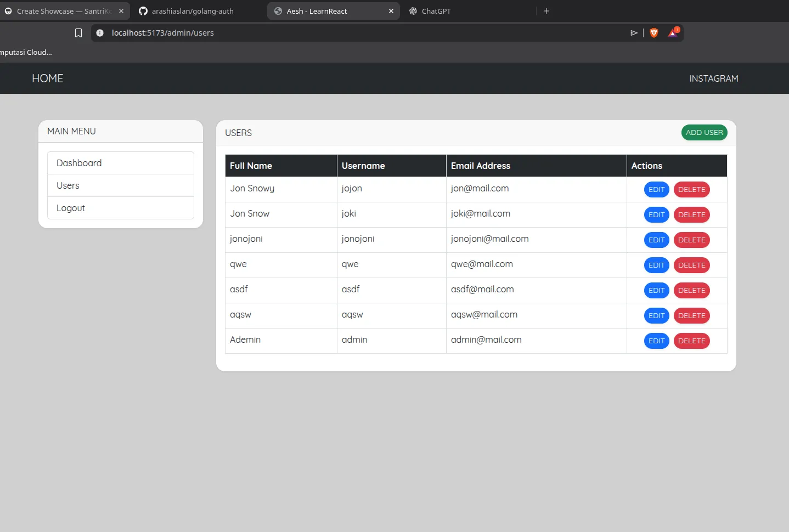This screenshot has width=789, height=532.
Task: Select the jonojoni@mail.com email cell
Action: [537, 240]
